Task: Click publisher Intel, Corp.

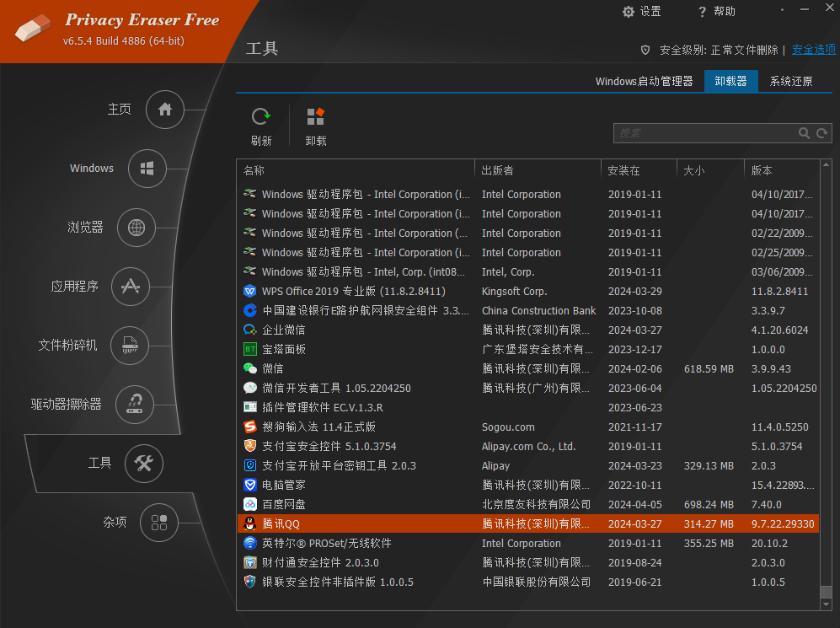Action: click(x=508, y=272)
